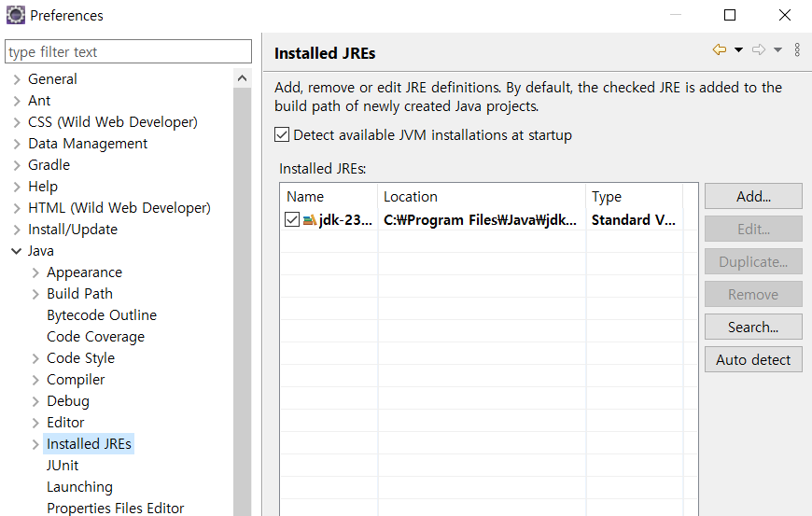This screenshot has width=812, height=516.
Task: Open back history dropdown arrow
Action: point(739,49)
